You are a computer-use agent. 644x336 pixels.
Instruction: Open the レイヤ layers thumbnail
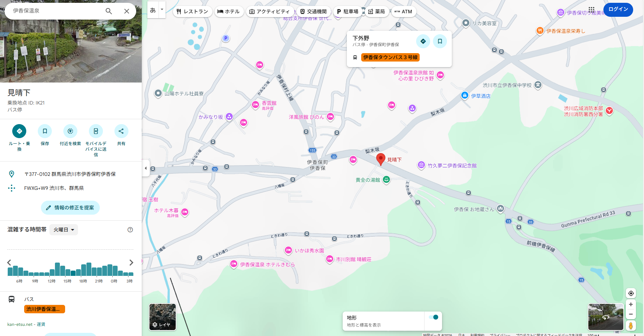click(162, 317)
